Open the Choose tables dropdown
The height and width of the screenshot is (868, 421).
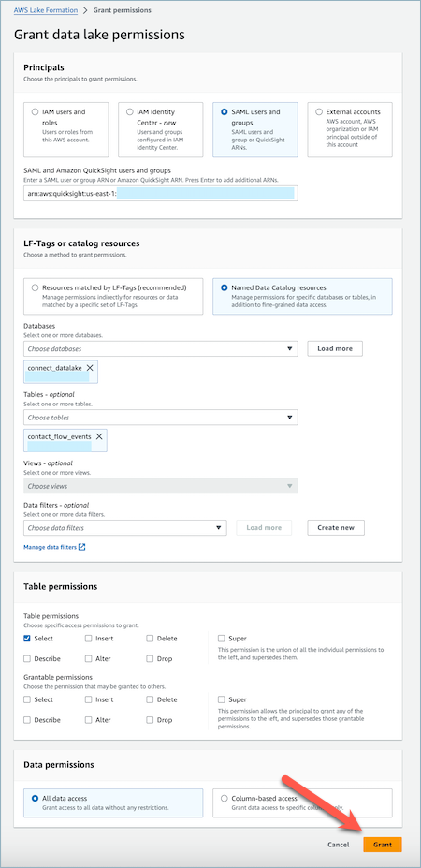[160, 418]
